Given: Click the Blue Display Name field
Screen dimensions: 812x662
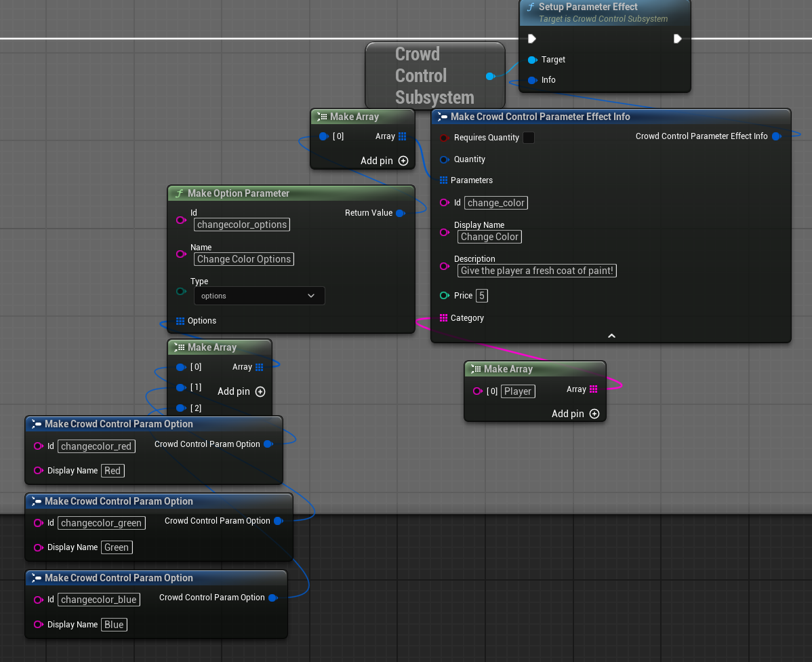Looking at the screenshot, I should click(x=114, y=625).
